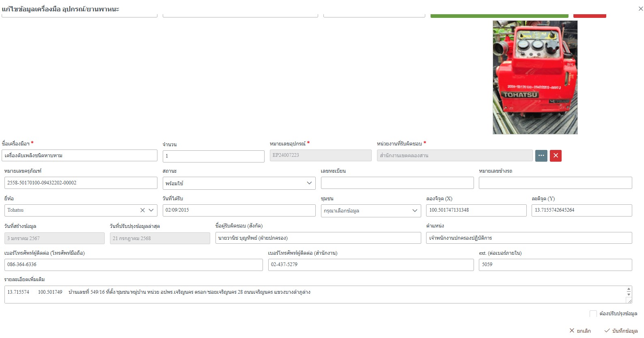This screenshot has height=338, width=644.
Task: Focus the responsible person name field
Action: pyautogui.click(x=318, y=238)
